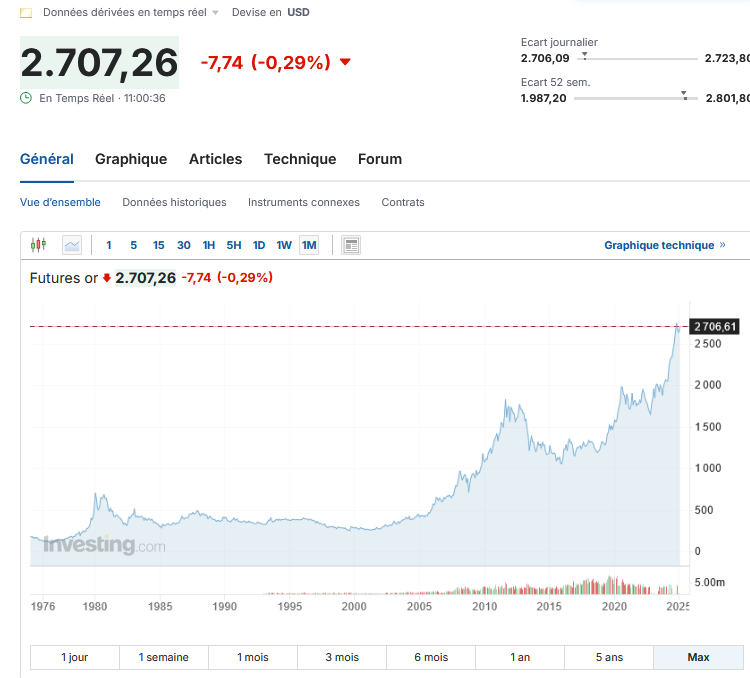Viewport: 750px width, 678px height.
Task: Open the Graphique technique link
Action: [x=665, y=245]
